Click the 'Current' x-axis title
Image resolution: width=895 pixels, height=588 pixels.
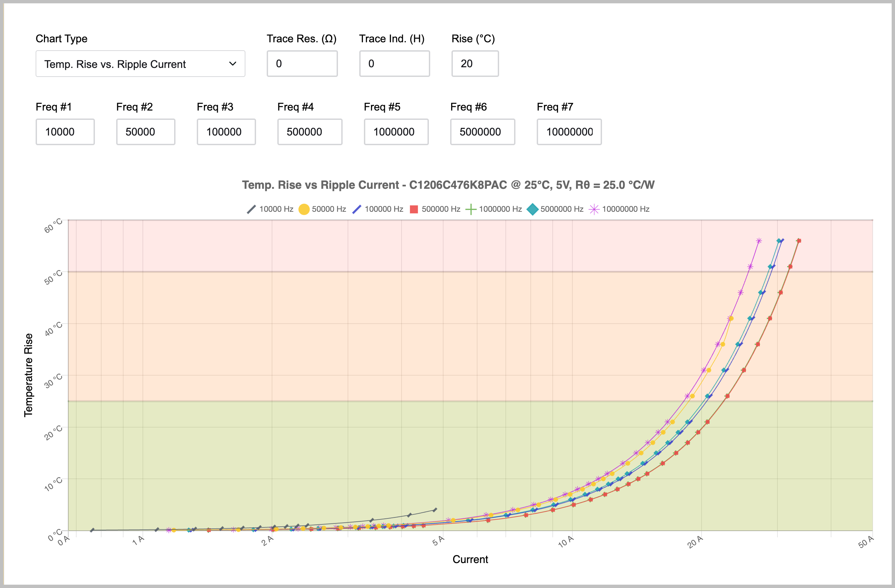pyautogui.click(x=470, y=559)
